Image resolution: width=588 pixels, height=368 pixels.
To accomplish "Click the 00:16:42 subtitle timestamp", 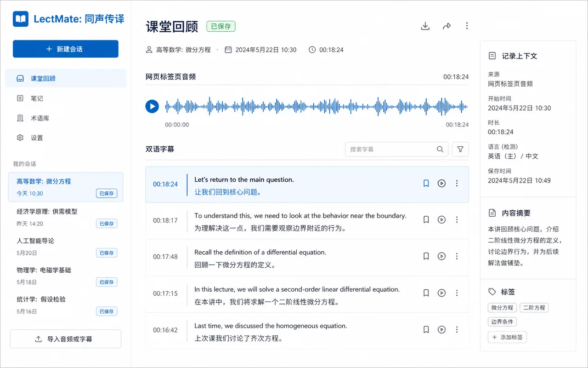I will pos(165,330).
